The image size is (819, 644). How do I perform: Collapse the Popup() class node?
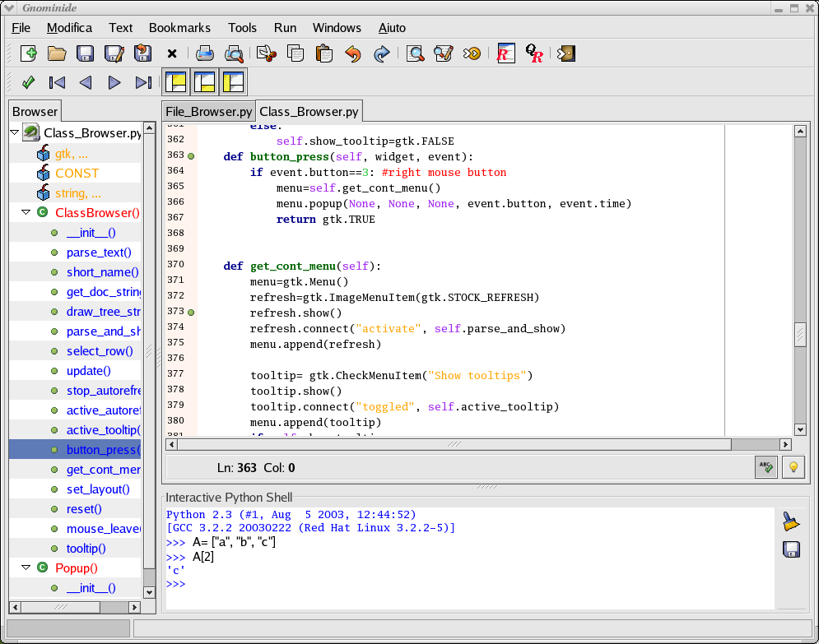pos(25,568)
